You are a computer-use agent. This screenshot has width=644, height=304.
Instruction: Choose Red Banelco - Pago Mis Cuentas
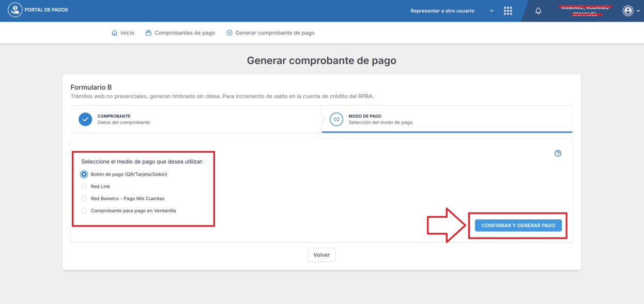84,199
